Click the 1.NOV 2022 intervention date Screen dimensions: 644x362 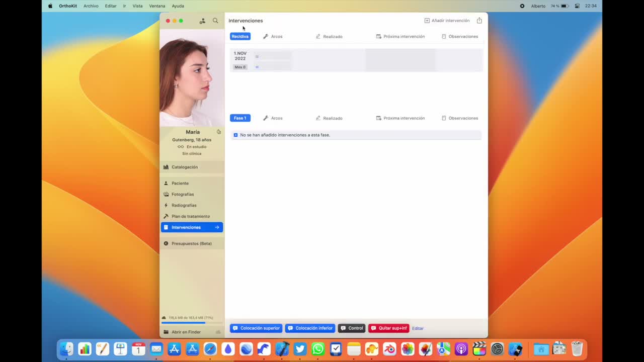pyautogui.click(x=240, y=56)
